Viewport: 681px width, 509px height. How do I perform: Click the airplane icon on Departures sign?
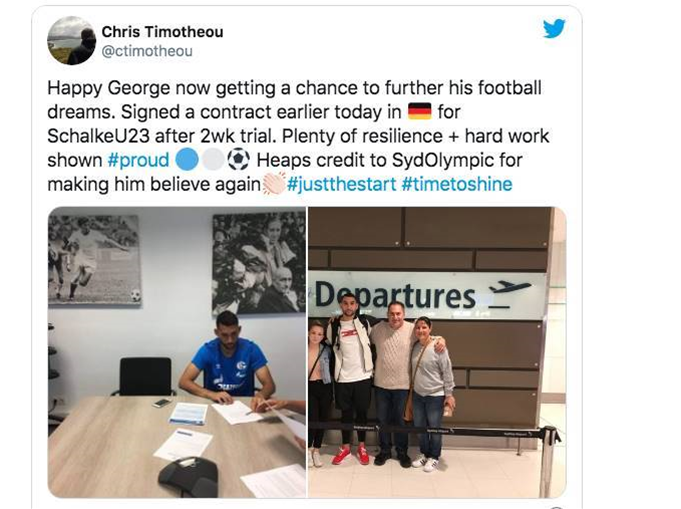[x=509, y=293]
